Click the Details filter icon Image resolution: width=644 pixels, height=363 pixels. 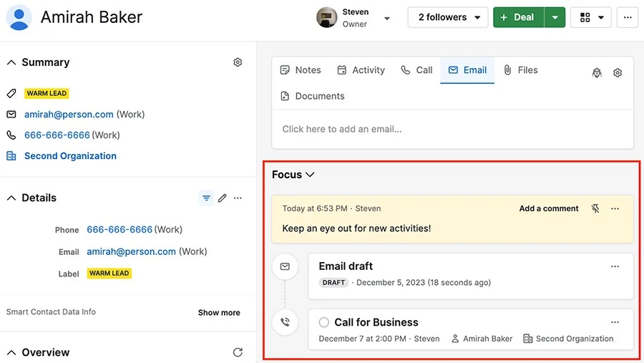tap(206, 198)
